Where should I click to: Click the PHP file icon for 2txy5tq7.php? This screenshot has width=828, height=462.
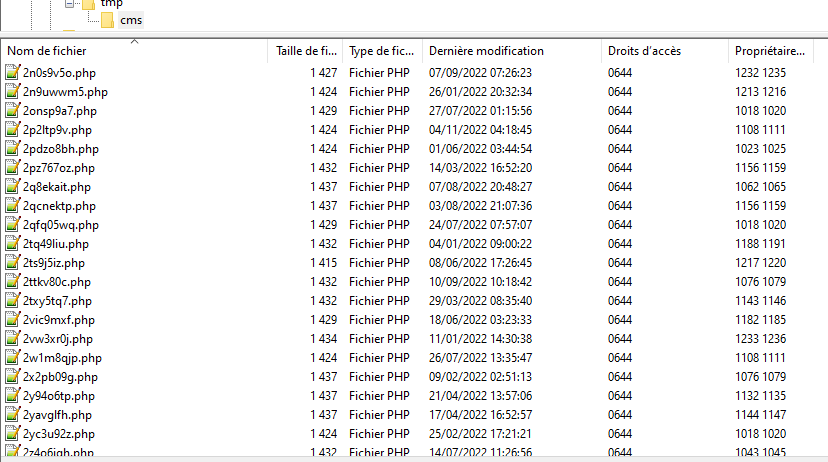13,300
